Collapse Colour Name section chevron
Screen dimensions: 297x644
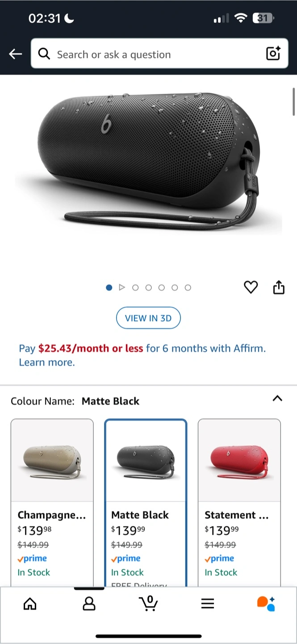pyautogui.click(x=277, y=398)
